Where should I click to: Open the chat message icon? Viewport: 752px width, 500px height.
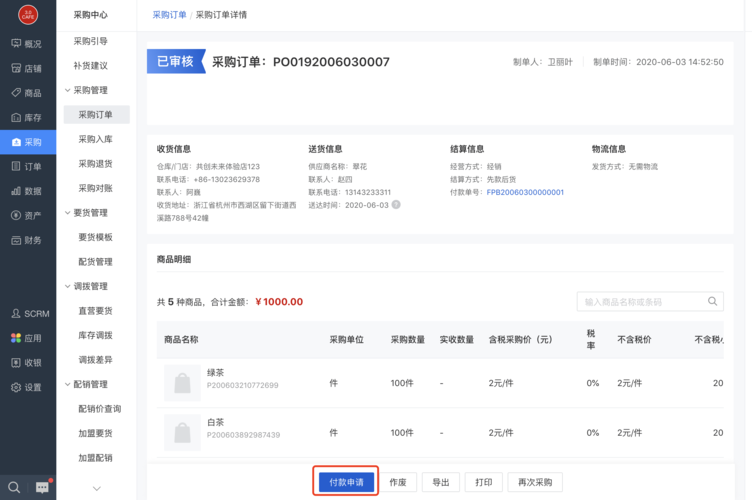click(x=42, y=488)
